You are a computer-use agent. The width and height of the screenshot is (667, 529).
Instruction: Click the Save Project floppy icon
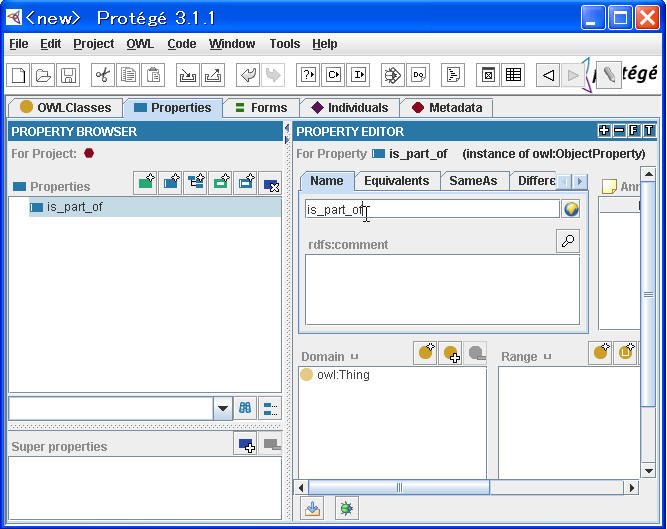pyautogui.click(x=68, y=75)
